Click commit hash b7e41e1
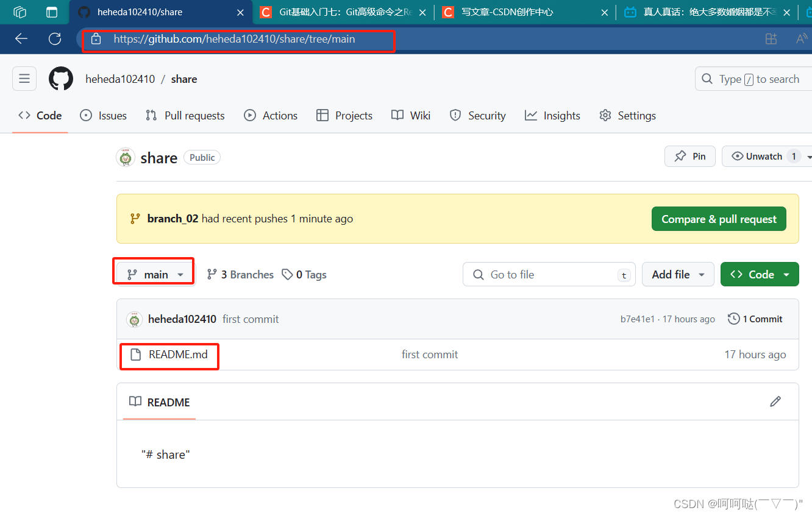The height and width of the screenshot is (516, 812). (x=638, y=319)
